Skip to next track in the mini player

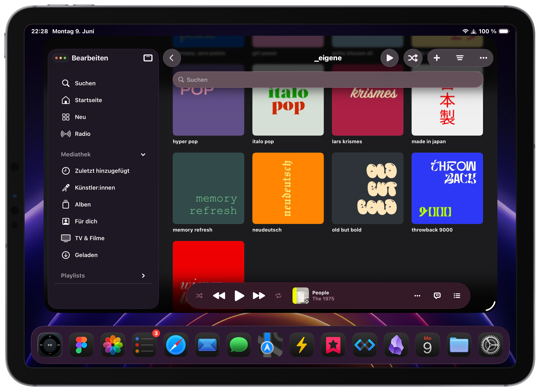coord(259,296)
